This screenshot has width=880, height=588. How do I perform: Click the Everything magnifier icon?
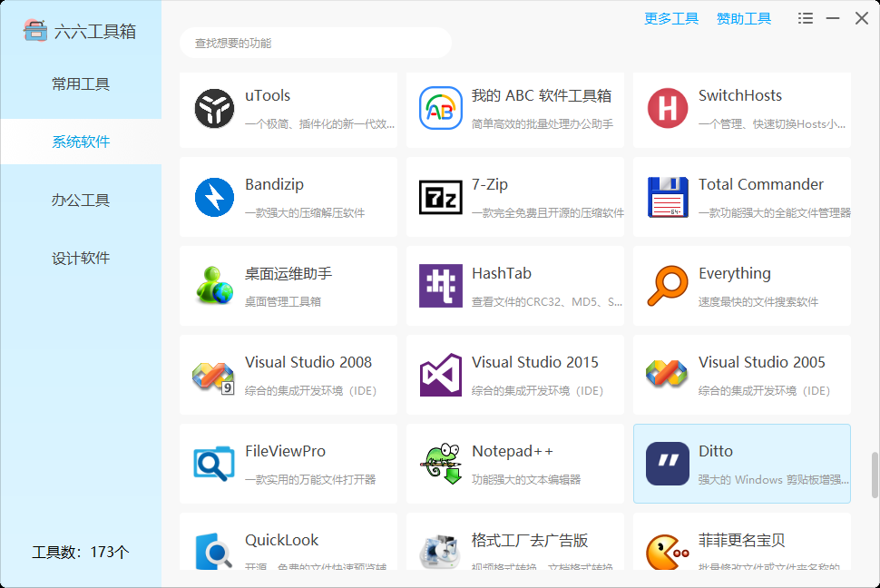(668, 286)
